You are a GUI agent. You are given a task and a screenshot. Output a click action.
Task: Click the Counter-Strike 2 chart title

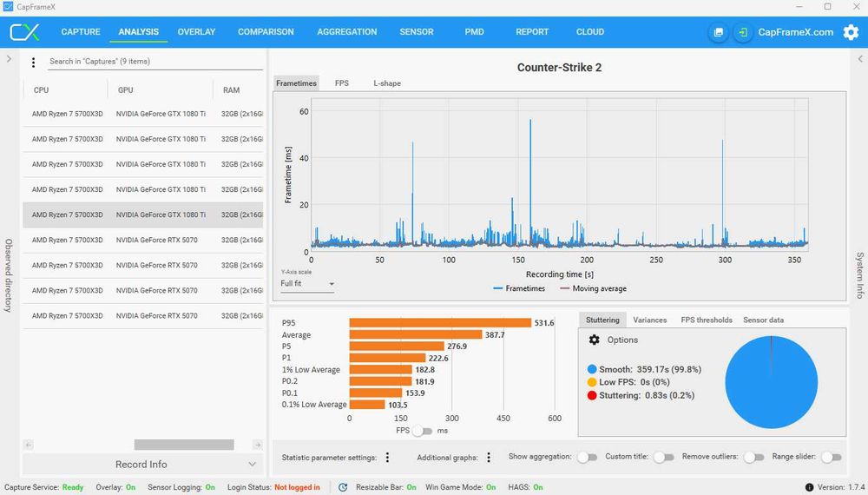[x=559, y=68]
